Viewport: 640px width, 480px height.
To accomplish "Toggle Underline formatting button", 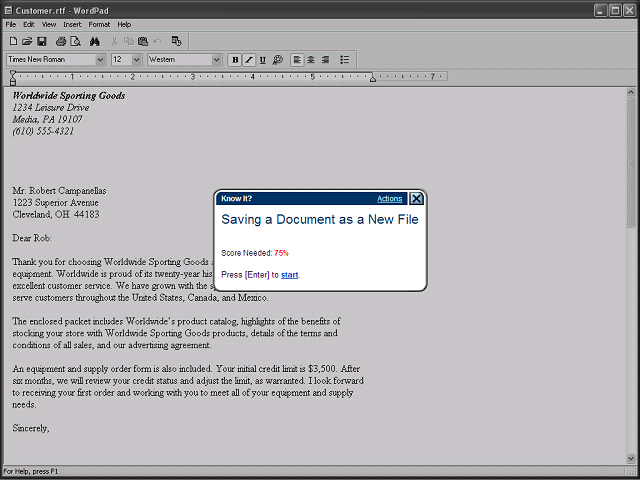I will click(x=263, y=60).
